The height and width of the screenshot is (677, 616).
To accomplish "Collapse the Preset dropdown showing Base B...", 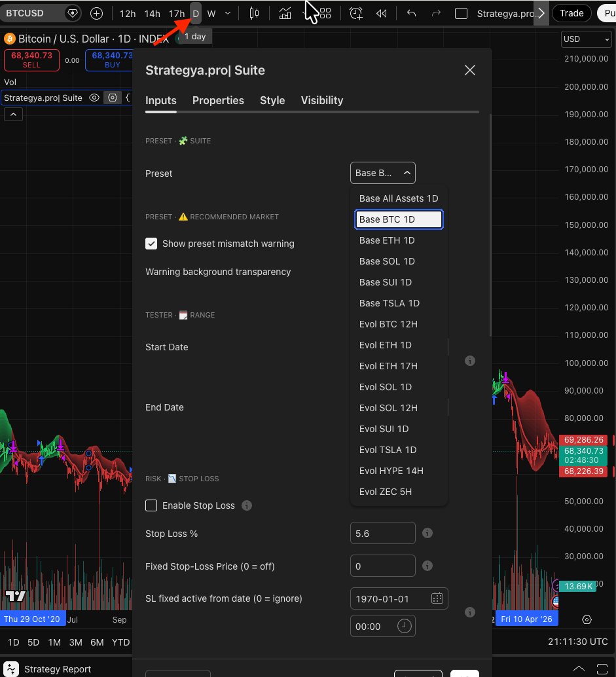I will (x=382, y=173).
